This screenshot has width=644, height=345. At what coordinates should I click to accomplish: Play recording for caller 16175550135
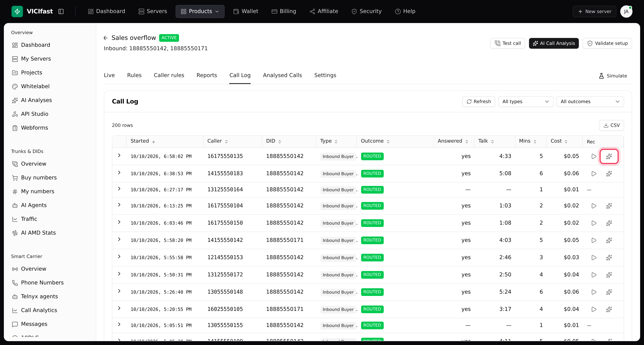[x=594, y=156]
